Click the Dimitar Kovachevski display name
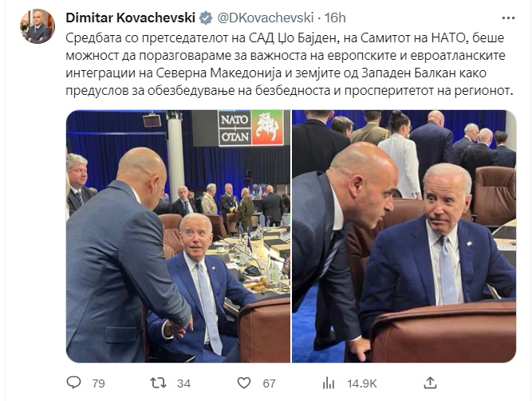Image resolution: width=532 pixels, height=401 pixels. [130, 18]
